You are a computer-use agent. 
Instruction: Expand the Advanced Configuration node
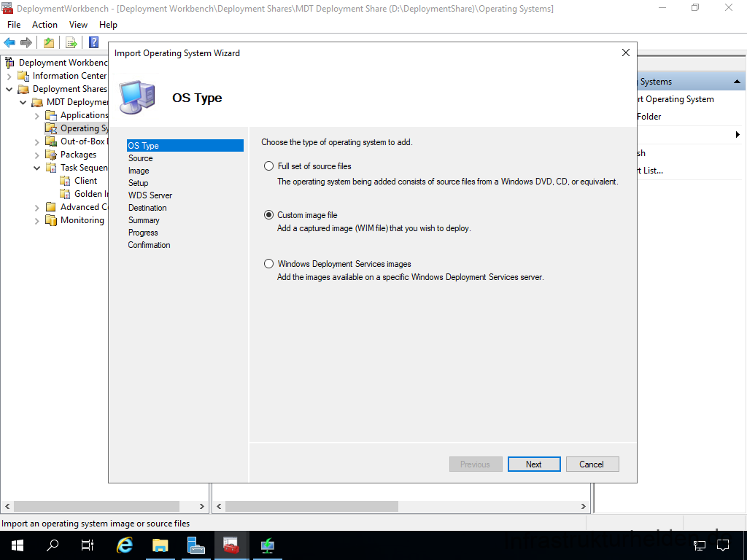pos(36,208)
